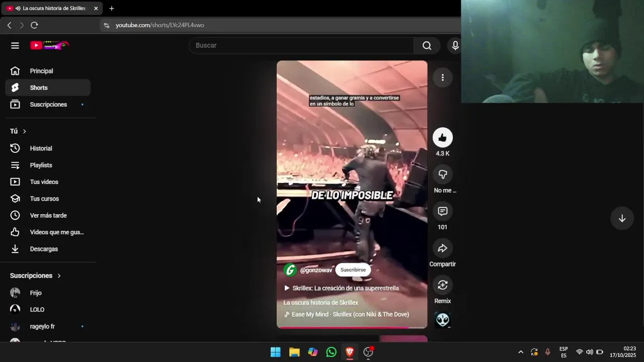Open Tus cursos

click(x=48, y=199)
